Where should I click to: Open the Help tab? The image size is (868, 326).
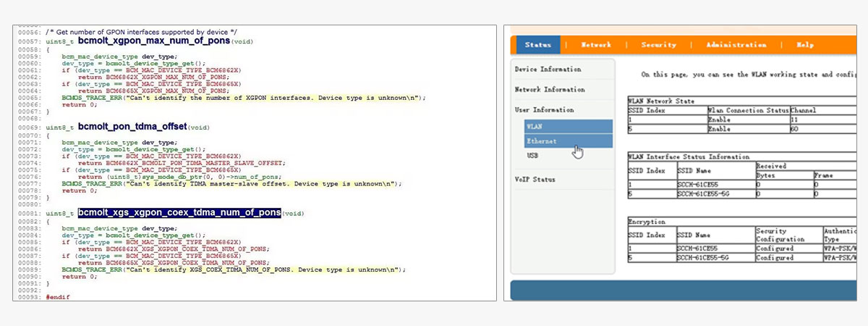tap(805, 45)
